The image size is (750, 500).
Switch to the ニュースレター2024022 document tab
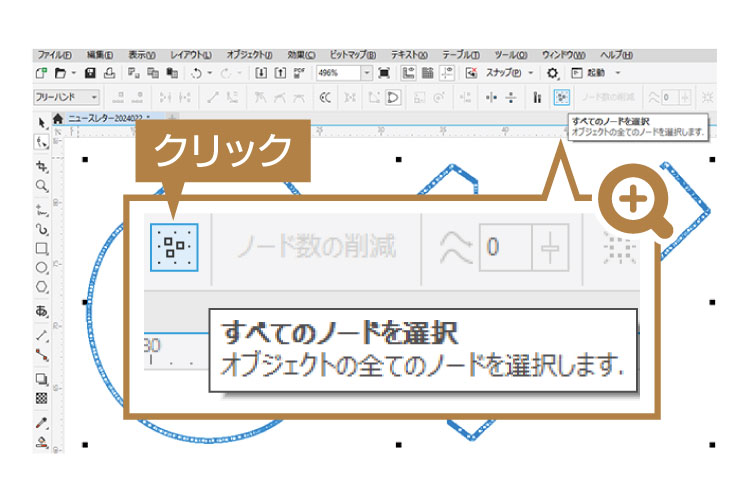(x=108, y=118)
